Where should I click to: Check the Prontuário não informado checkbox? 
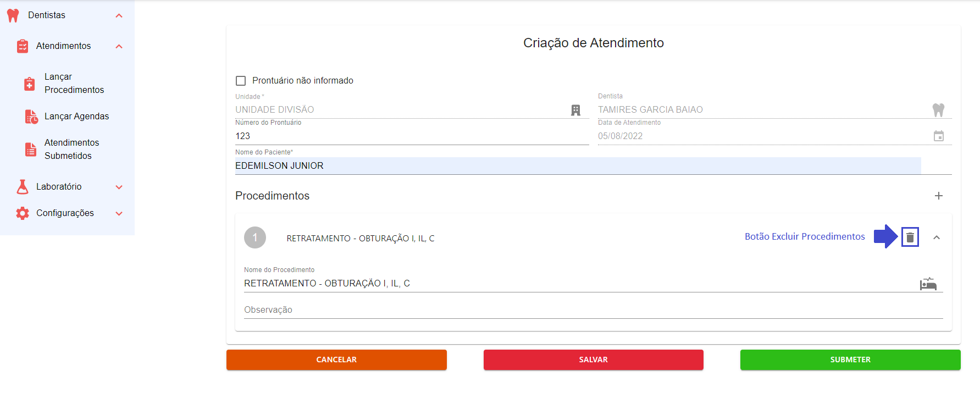coord(241,81)
